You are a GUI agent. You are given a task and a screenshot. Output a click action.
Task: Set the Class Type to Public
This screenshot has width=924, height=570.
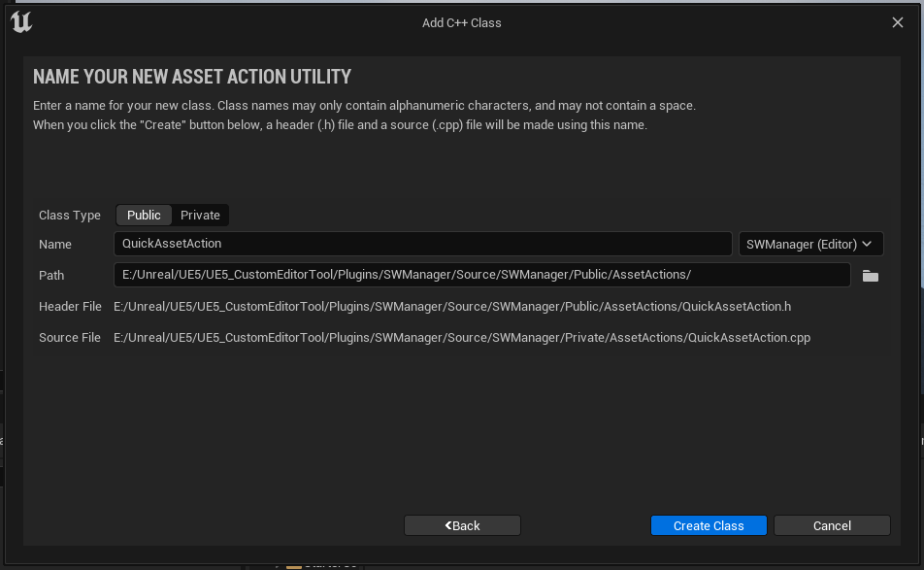(x=144, y=215)
